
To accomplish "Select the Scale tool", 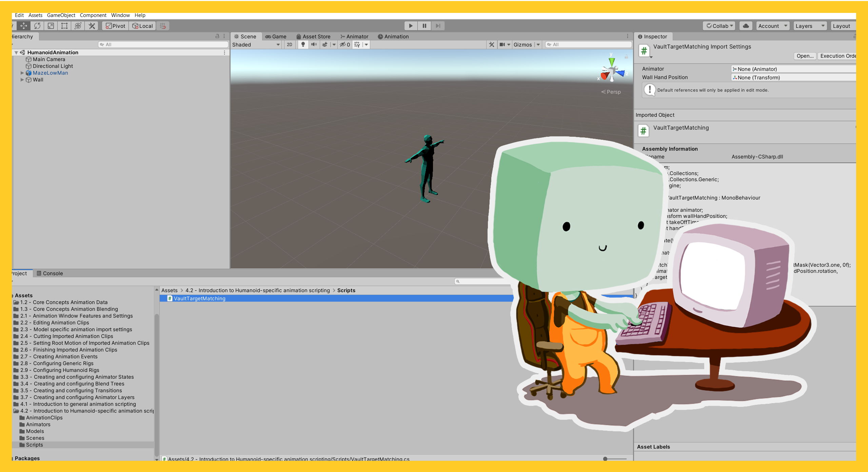I will [x=51, y=26].
